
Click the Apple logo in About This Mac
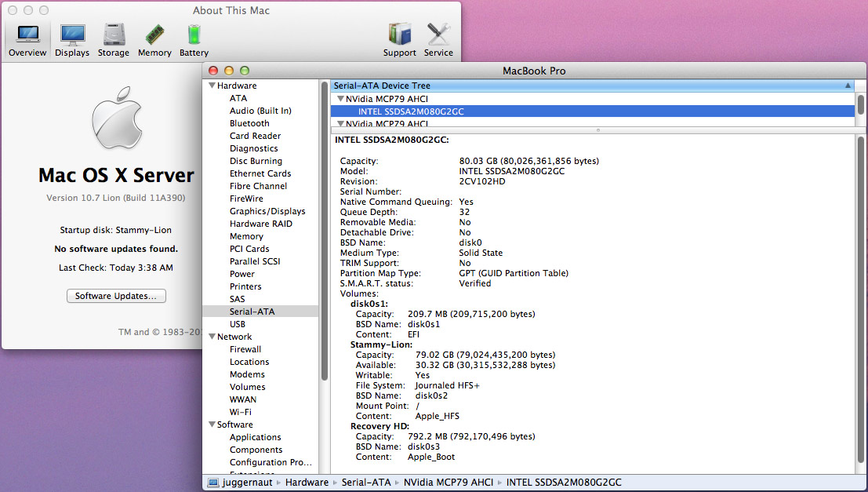pos(117,118)
